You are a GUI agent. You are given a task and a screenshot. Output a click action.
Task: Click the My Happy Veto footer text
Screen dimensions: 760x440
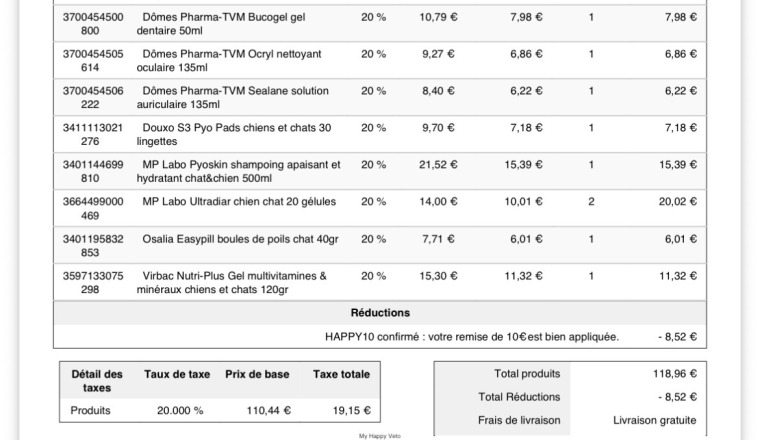point(380,436)
